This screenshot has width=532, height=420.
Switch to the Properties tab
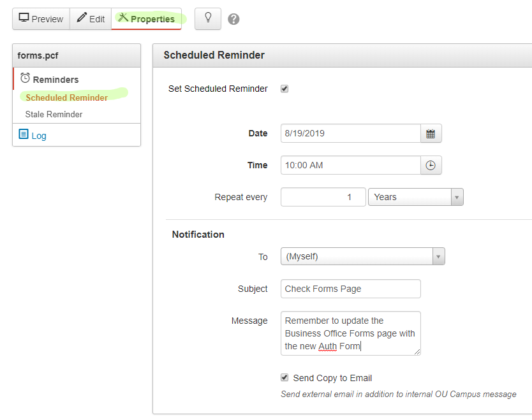[146, 19]
